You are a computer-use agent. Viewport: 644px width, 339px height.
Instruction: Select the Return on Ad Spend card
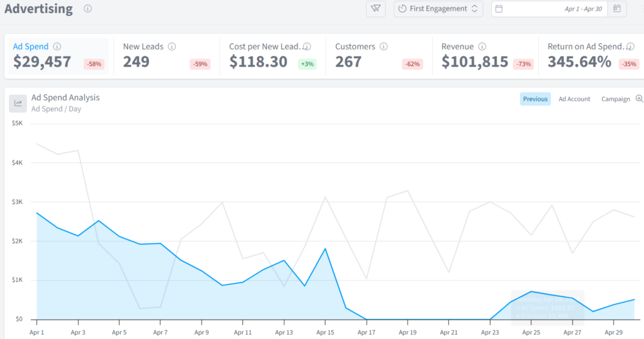tap(591, 57)
